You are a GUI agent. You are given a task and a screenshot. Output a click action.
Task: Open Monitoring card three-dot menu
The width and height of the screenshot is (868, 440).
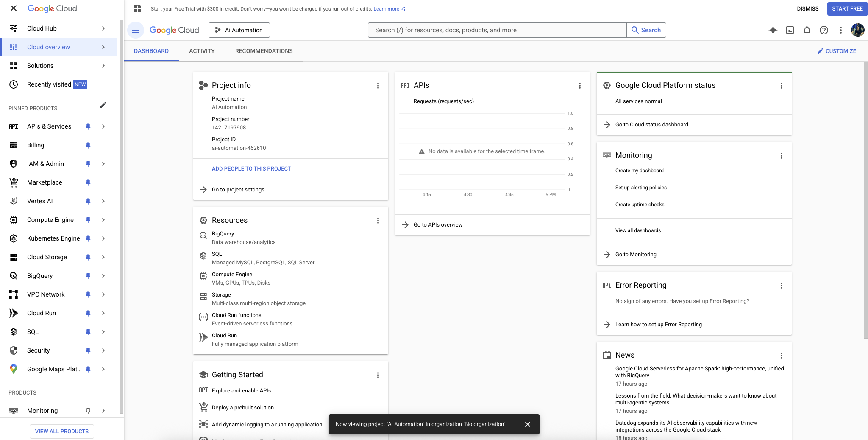click(782, 156)
